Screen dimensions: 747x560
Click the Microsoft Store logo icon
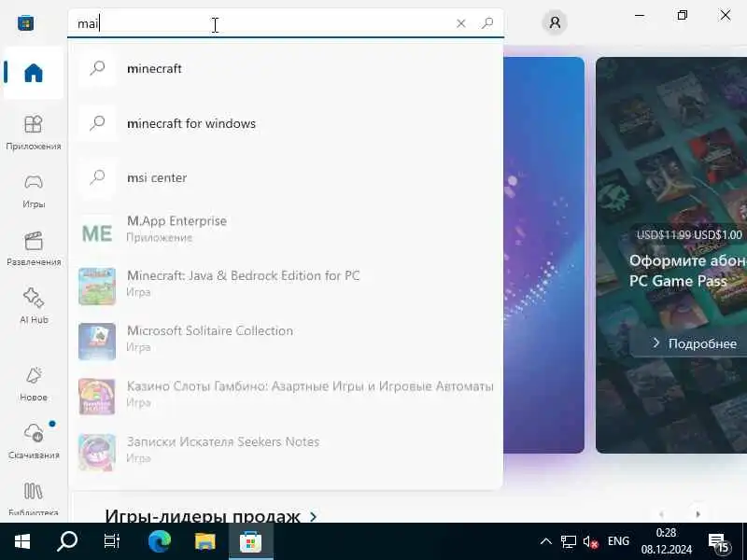coord(26,22)
